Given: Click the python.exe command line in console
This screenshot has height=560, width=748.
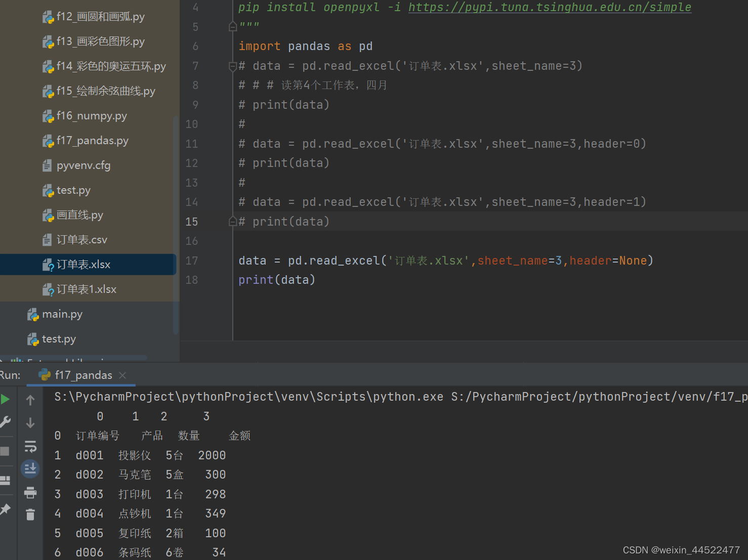Looking at the screenshot, I should coord(401,397).
